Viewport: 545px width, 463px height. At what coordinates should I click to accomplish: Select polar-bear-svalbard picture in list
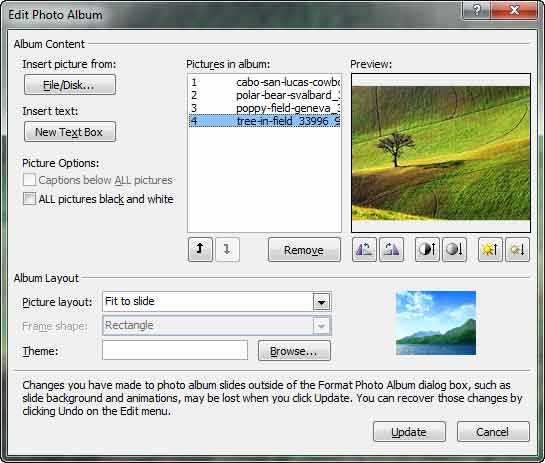coord(265,95)
